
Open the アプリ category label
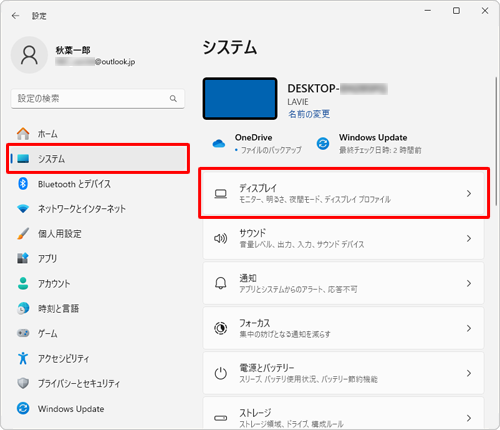click(47, 259)
